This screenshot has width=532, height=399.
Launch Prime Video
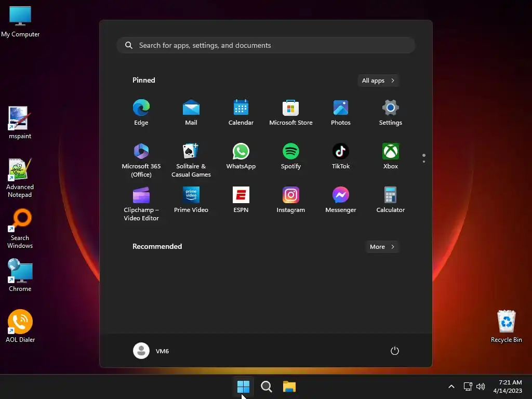(x=191, y=200)
